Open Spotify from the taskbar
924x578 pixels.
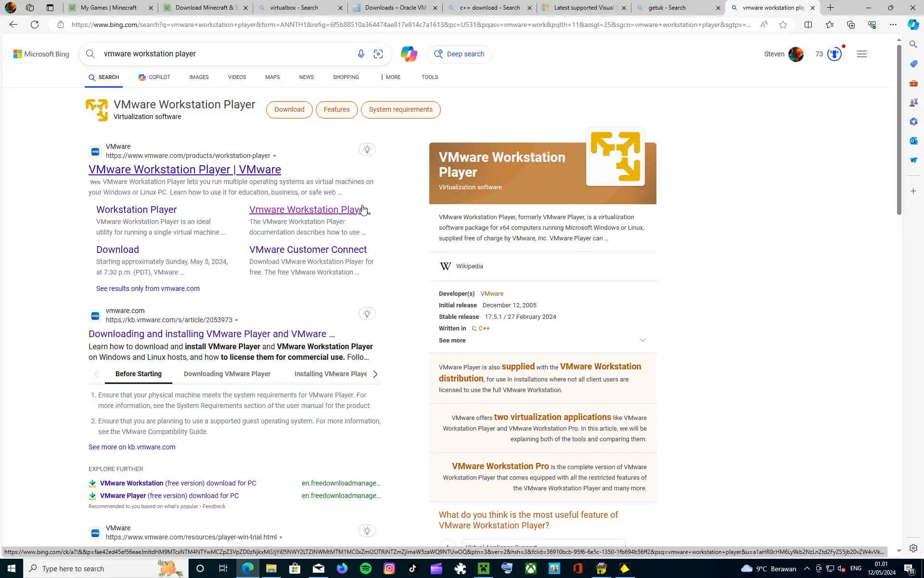coord(366,568)
